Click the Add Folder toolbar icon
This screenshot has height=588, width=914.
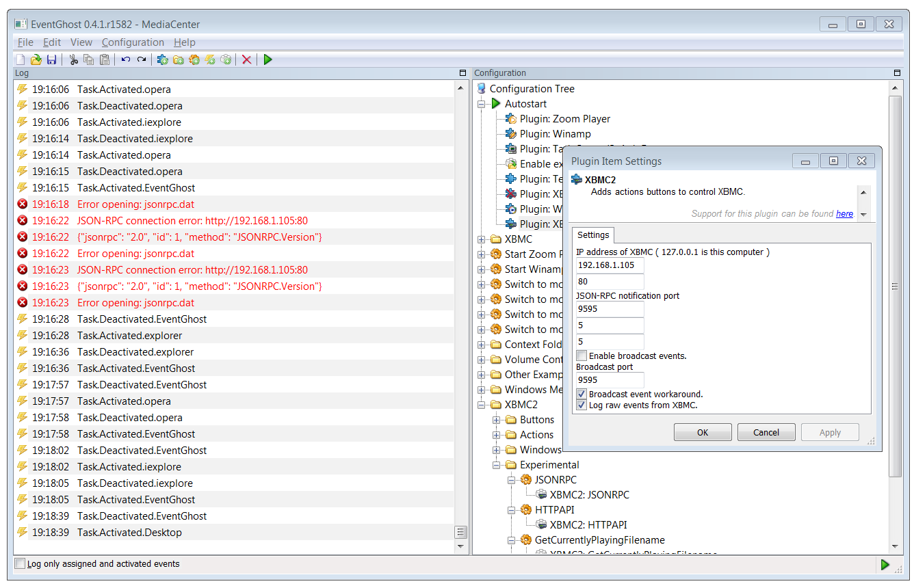pos(179,60)
